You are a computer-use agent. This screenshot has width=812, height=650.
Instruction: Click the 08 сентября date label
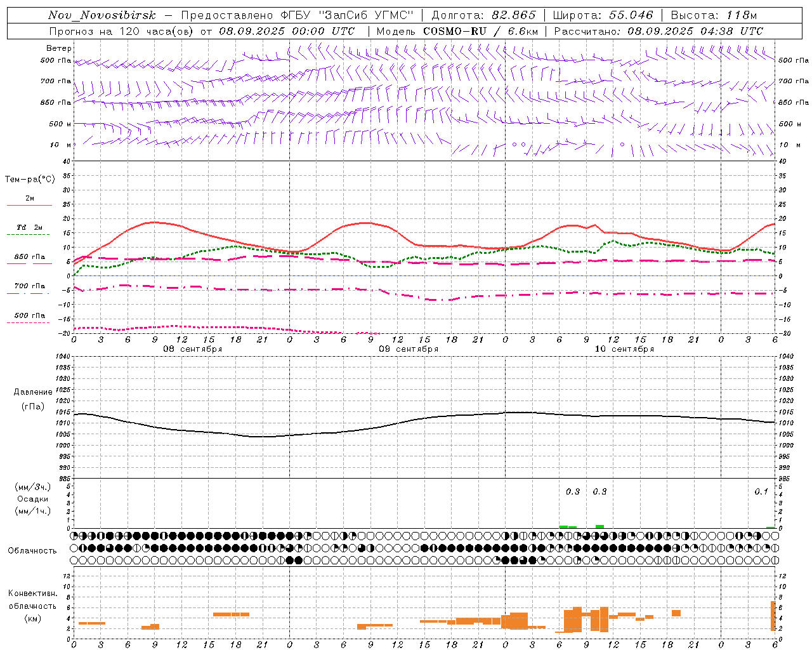tap(193, 349)
